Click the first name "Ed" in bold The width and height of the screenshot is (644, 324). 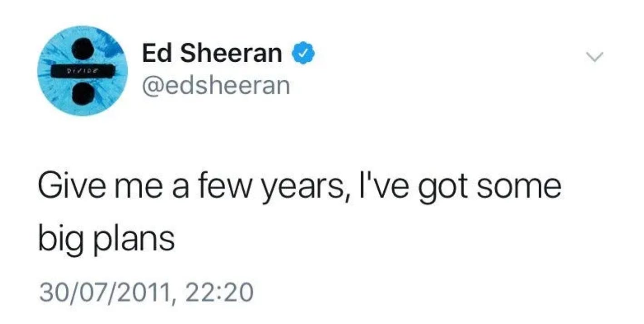(x=157, y=54)
